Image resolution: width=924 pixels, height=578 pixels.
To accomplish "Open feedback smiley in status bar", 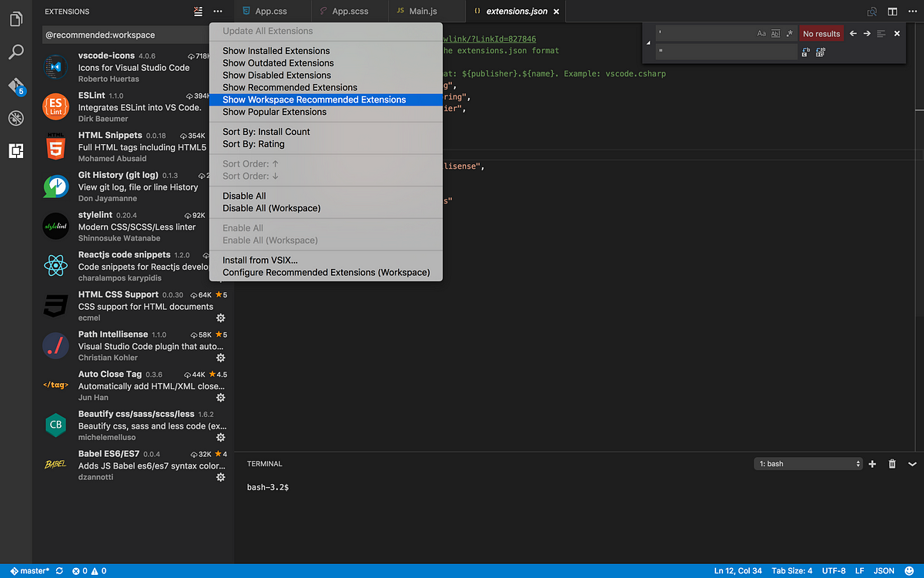I will 909,571.
